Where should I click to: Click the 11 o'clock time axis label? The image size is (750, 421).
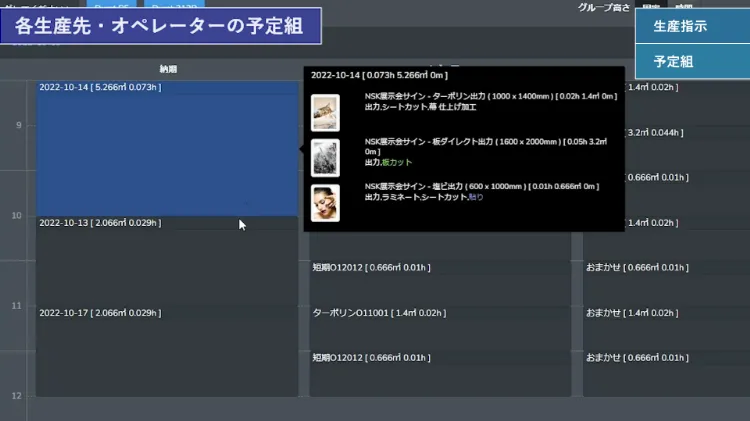(x=17, y=306)
